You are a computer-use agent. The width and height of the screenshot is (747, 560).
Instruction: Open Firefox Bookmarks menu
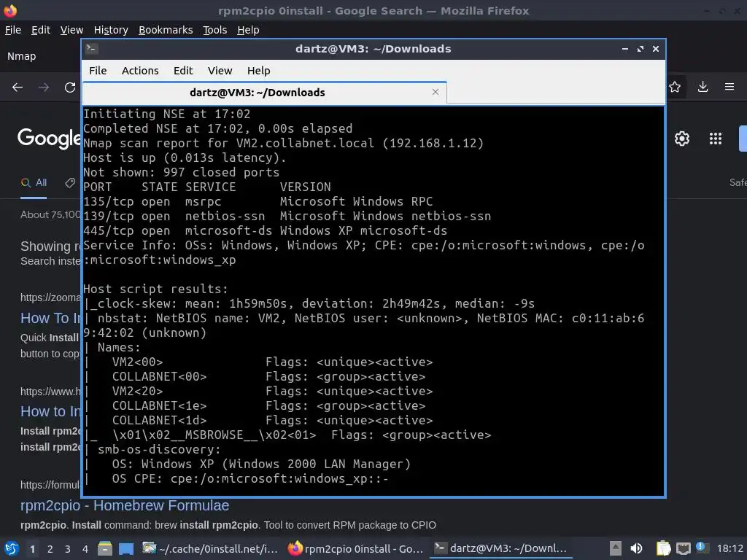coord(166,30)
